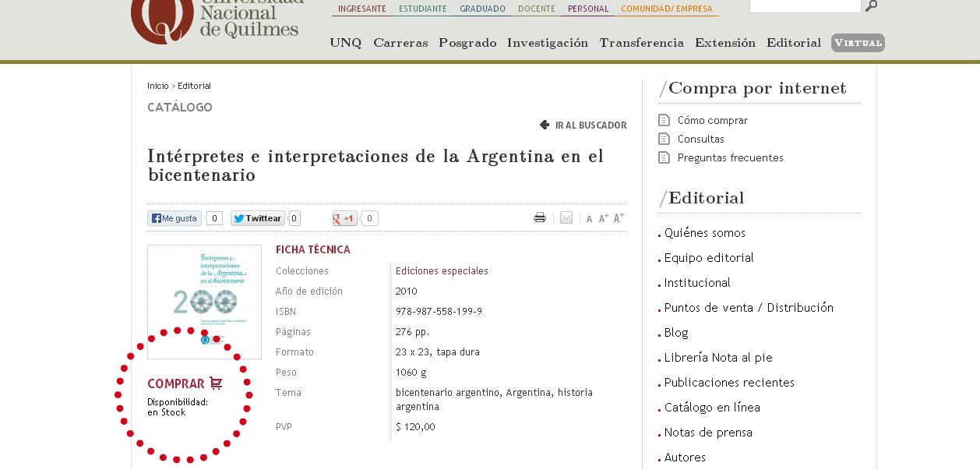This screenshot has height=470, width=980.
Task: Click Facebook Me gusta button
Action: pyautogui.click(x=174, y=218)
